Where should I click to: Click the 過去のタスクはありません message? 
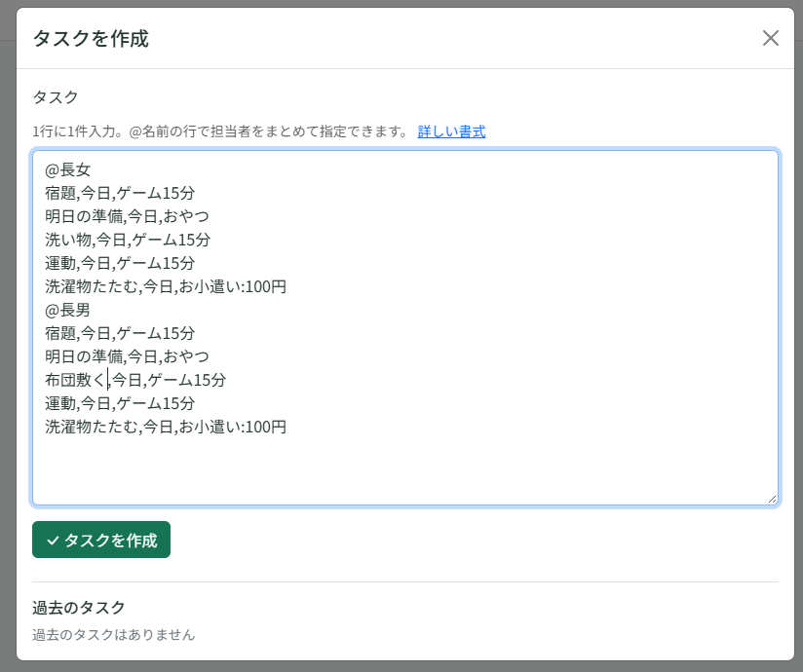point(114,635)
